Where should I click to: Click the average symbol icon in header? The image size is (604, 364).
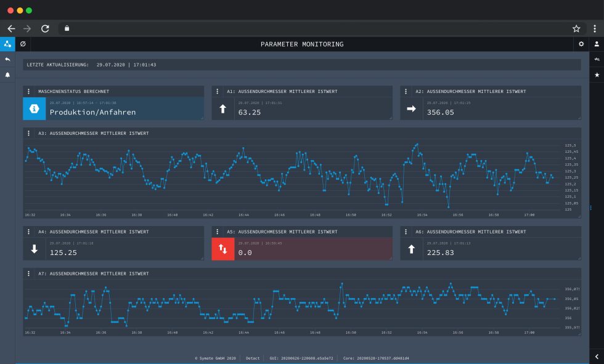pos(23,44)
